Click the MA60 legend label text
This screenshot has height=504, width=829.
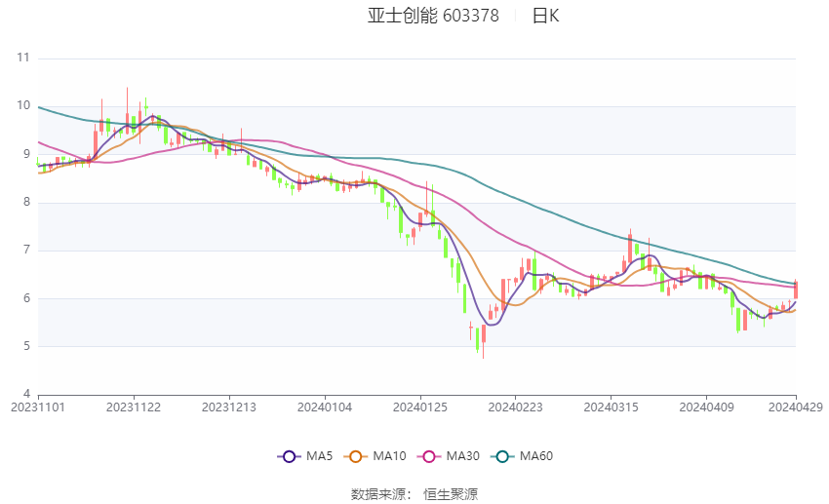(536, 456)
